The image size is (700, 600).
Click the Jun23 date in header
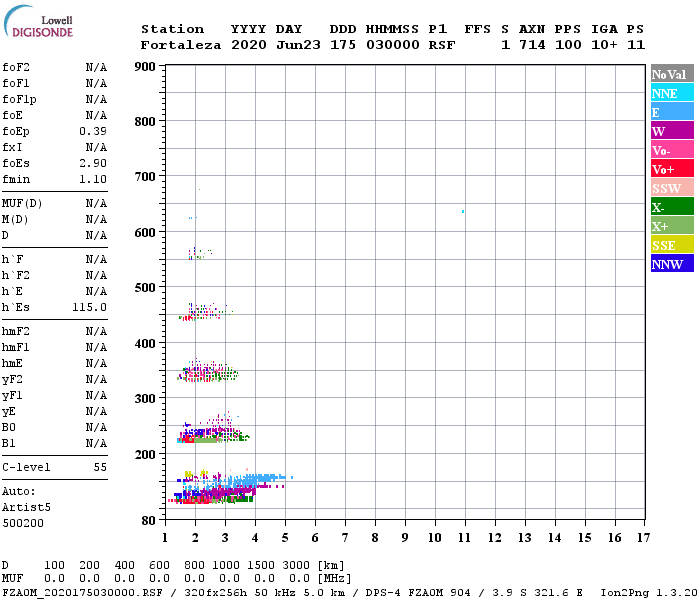[298, 45]
